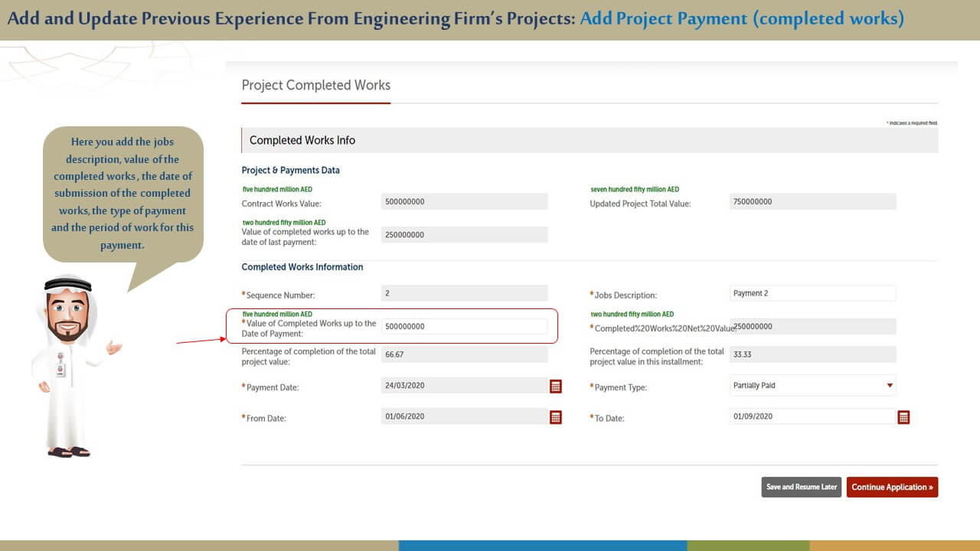Open the To Date calendar picker
The width and height of the screenshot is (980, 551).
903,417
